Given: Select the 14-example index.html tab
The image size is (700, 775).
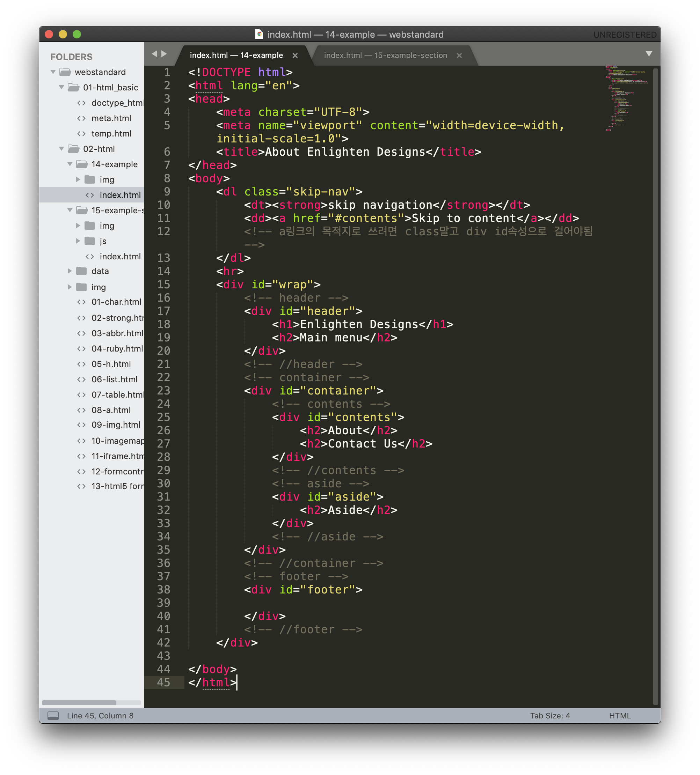Looking at the screenshot, I should 236,56.
